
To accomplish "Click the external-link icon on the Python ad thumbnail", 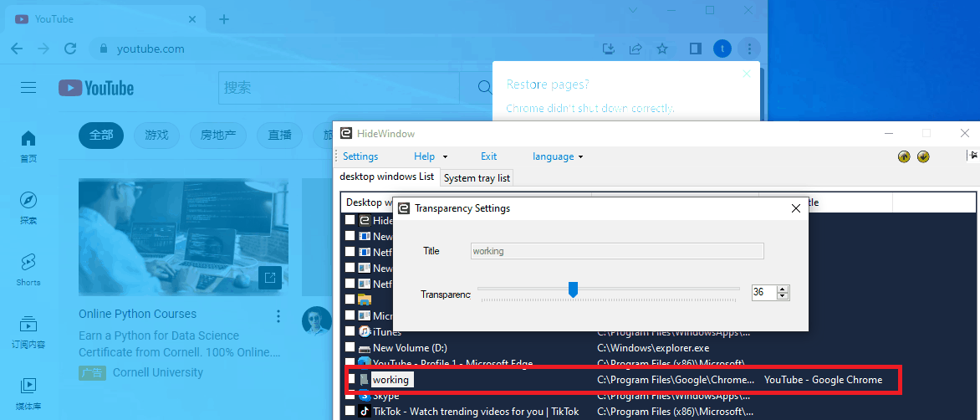I will pos(270,278).
